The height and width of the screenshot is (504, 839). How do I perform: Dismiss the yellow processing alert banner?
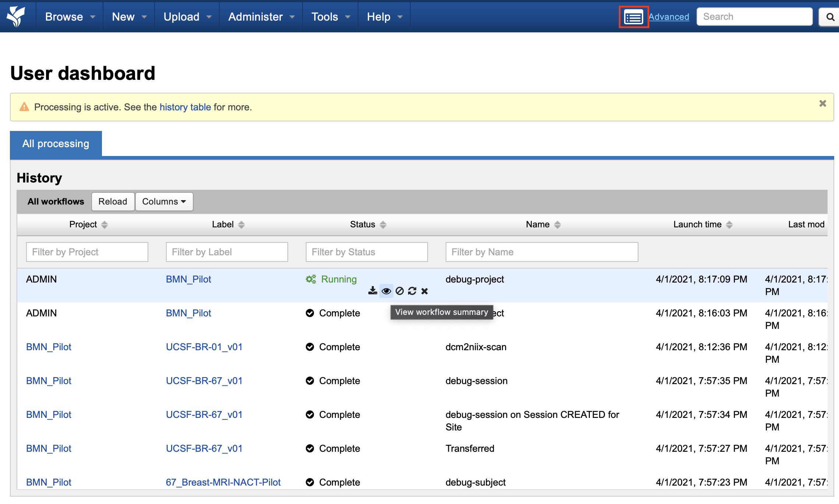822,104
